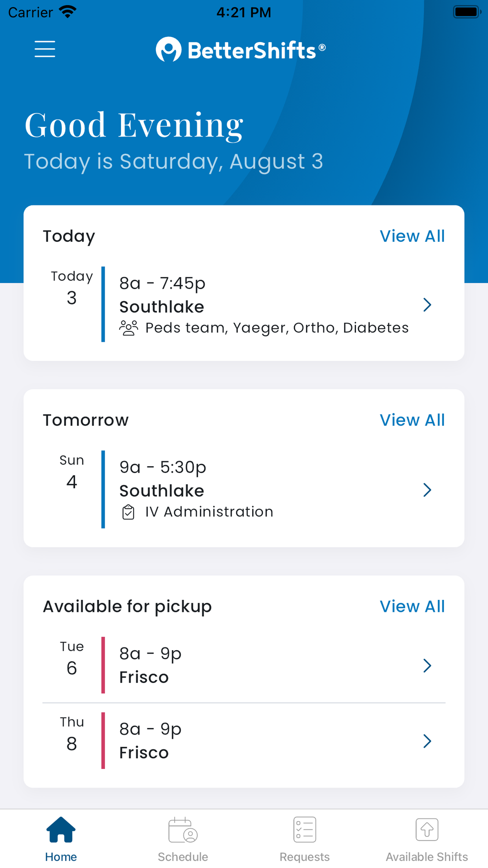The height and width of the screenshot is (868, 488).
Task: Switch to the Requests tab label
Action: pos(305,857)
